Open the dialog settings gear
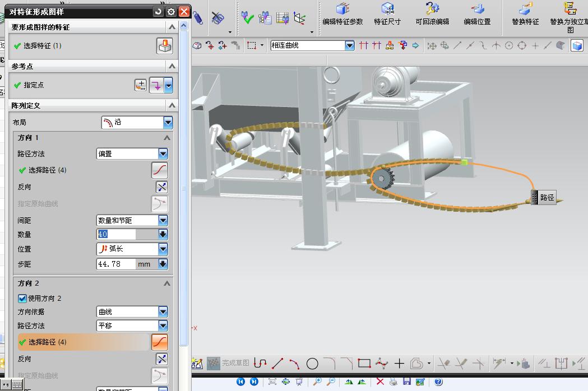Screen dimensions: 588x391 pyautogui.click(x=171, y=12)
